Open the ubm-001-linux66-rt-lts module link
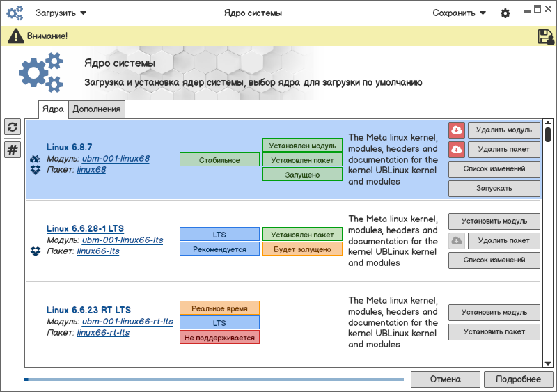 (127, 322)
